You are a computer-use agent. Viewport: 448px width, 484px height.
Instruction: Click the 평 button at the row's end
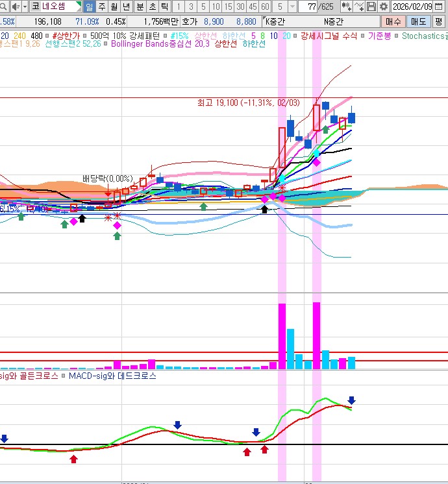(438, 21)
